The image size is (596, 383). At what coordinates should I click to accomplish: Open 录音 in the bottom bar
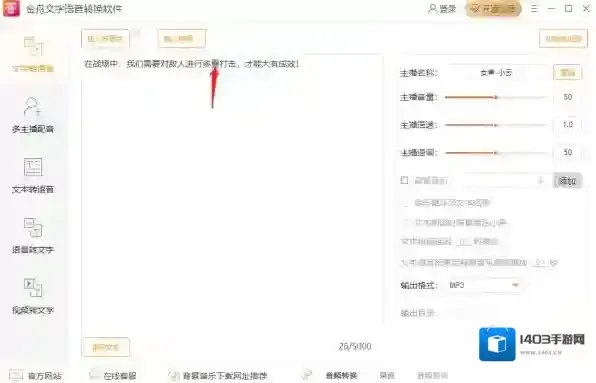pyautogui.click(x=387, y=375)
